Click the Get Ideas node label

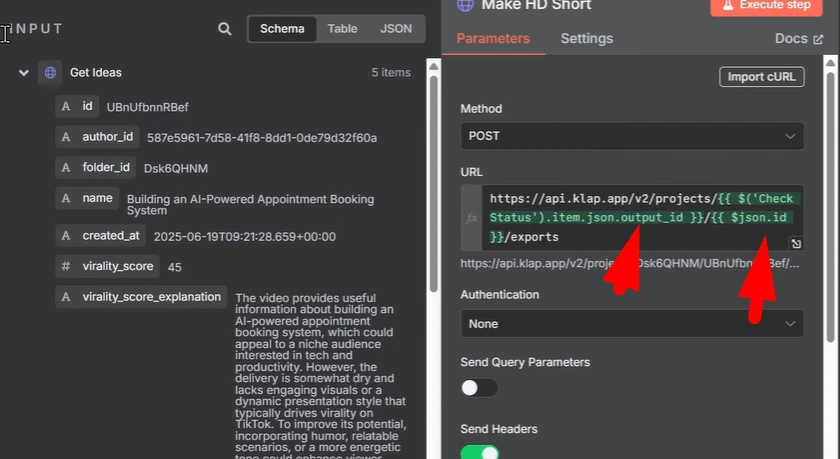(x=96, y=73)
